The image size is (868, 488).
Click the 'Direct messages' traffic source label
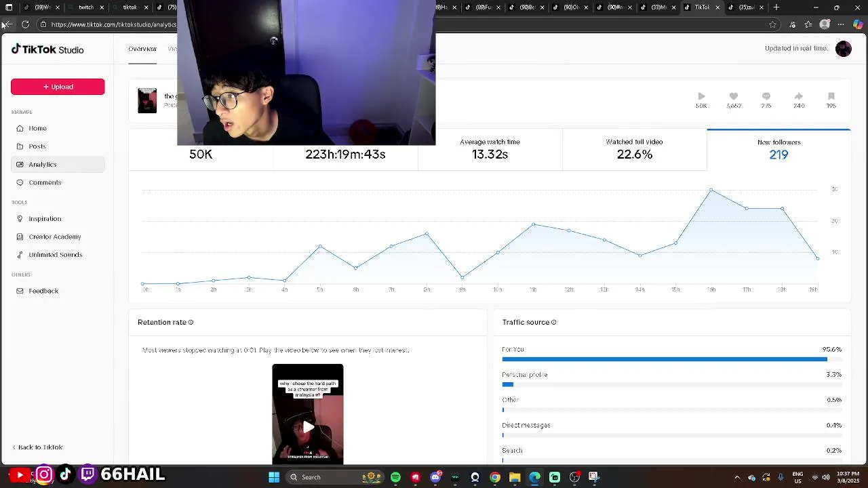coord(526,425)
